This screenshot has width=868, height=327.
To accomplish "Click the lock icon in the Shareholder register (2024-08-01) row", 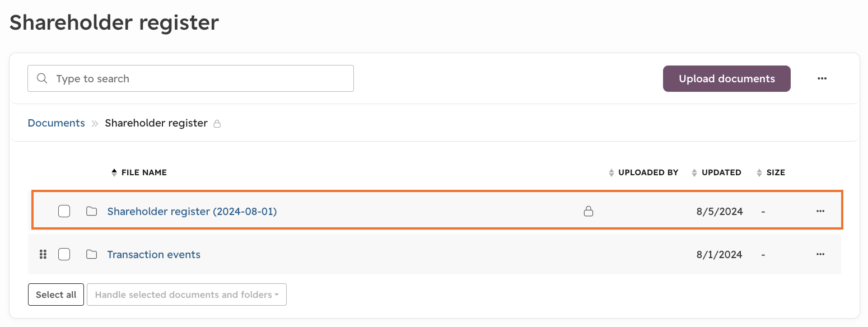I will (x=588, y=211).
